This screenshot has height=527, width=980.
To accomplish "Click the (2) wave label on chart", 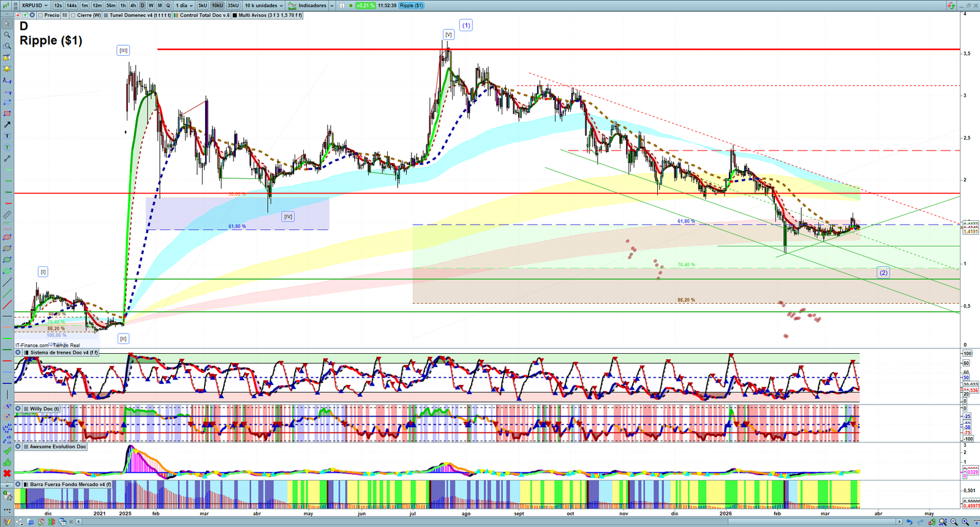I will (x=883, y=273).
